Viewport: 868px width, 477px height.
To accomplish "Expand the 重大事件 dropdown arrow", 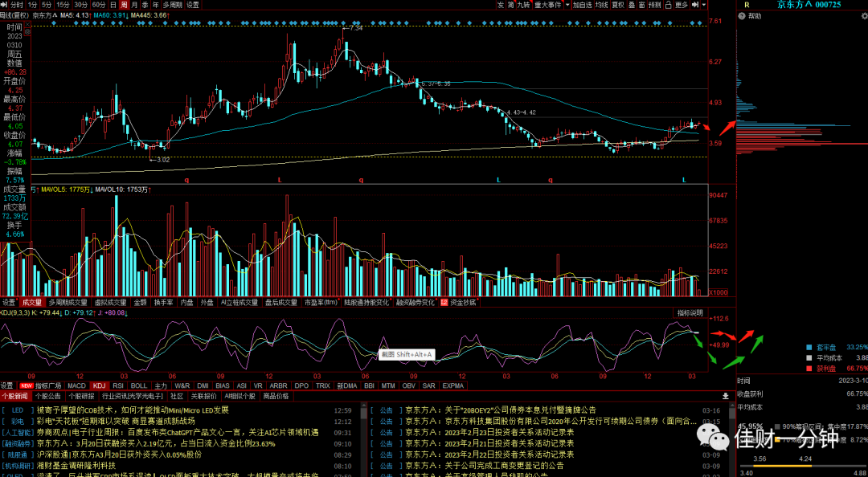I will tap(567, 5).
